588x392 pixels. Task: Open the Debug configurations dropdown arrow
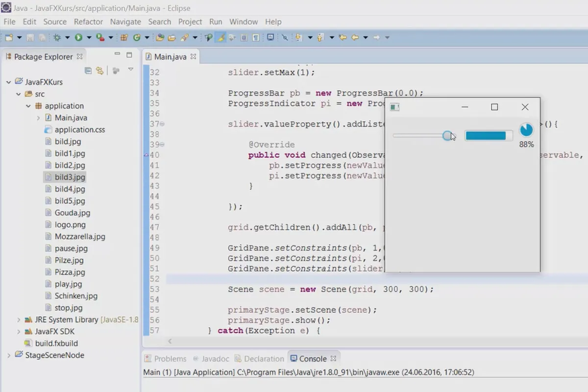[67, 37]
